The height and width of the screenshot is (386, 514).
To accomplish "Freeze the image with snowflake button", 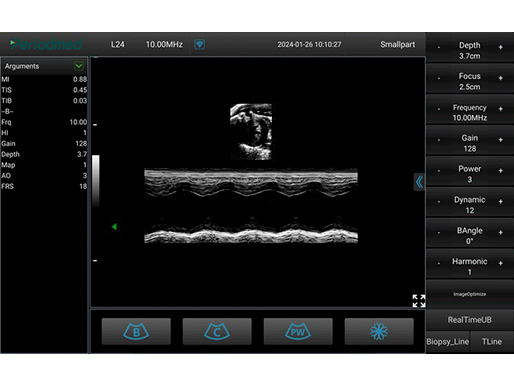I will tap(379, 331).
